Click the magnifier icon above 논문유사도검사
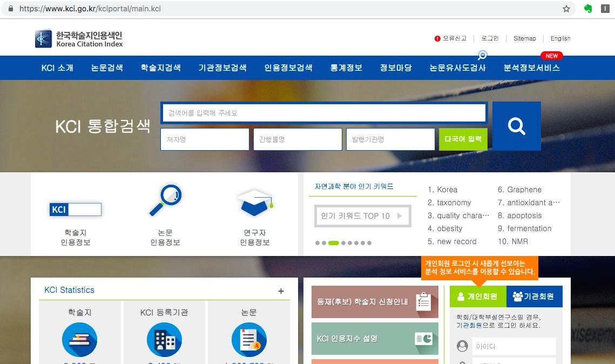 [482, 55]
